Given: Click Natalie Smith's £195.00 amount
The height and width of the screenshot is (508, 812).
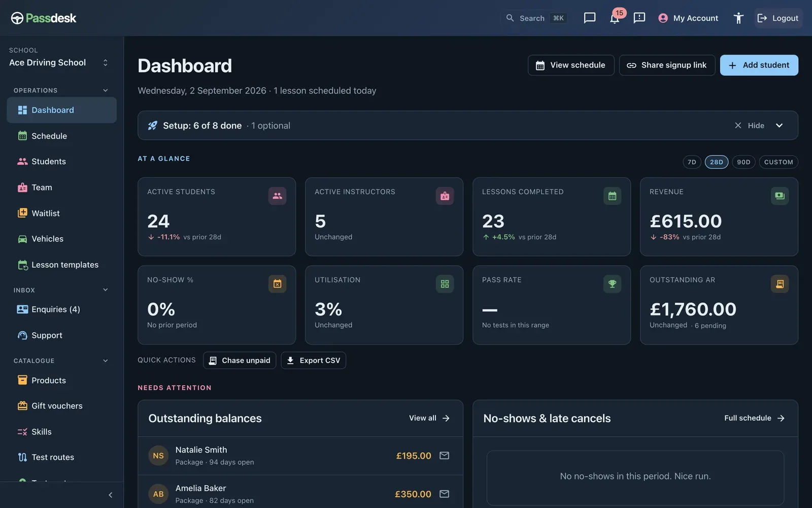Looking at the screenshot, I should [x=414, y=456].
